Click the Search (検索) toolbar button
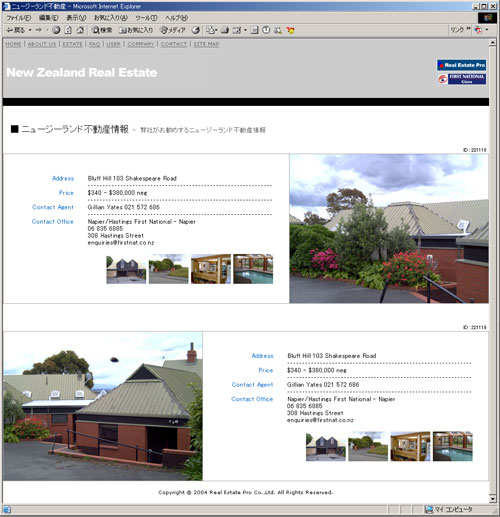 [x=102, y=30]
